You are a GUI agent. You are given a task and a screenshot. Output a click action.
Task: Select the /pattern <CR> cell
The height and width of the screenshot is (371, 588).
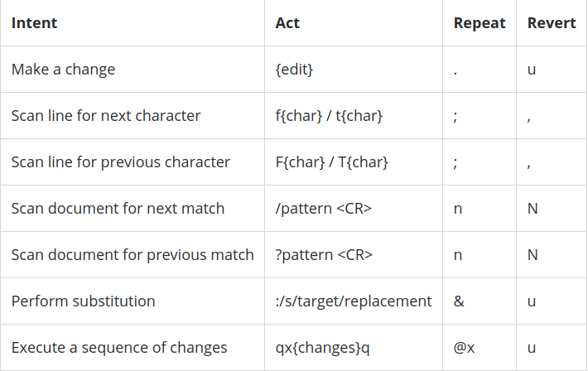coord(323,209)
